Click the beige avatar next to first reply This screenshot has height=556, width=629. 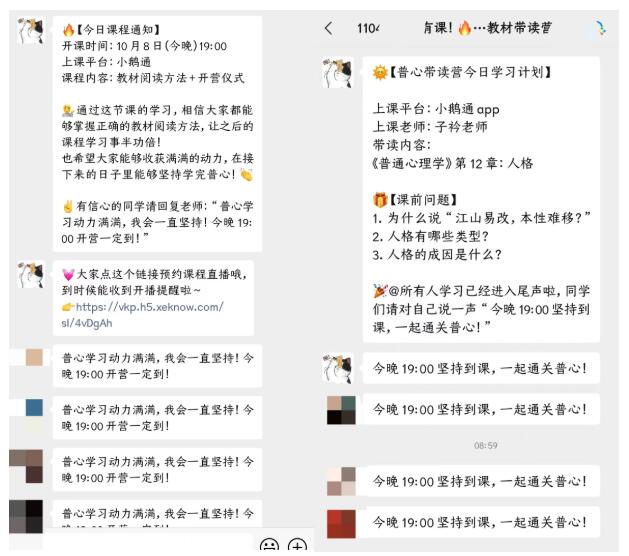[x=34, y=357]
